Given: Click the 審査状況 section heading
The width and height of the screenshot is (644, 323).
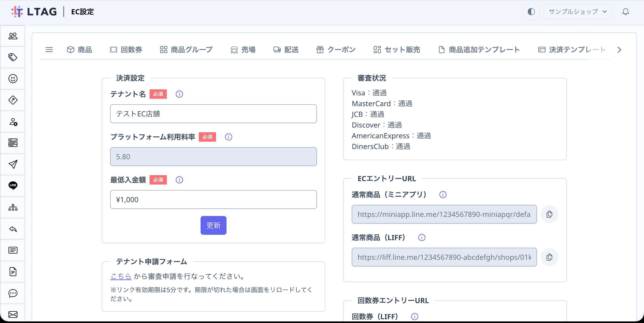Looking at the screenshot, I should tap(372, 78).
